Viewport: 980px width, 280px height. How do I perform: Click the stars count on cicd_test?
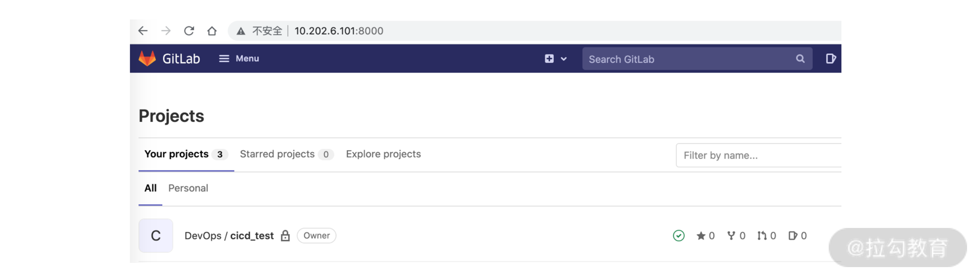(706, 236)
